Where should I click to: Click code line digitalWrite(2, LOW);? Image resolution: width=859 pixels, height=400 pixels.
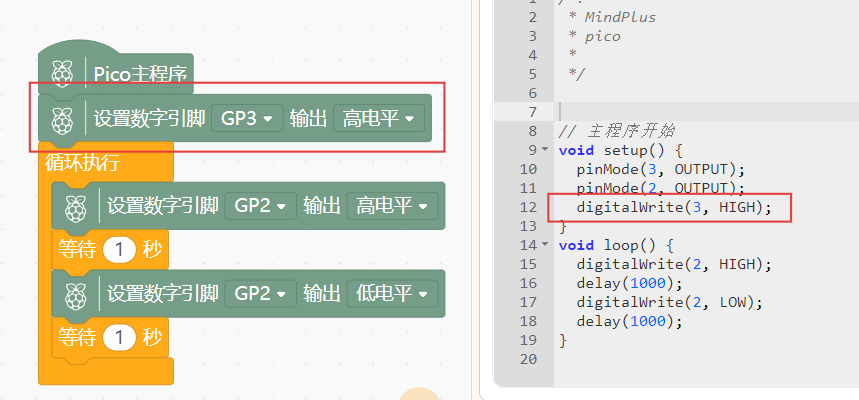click(x=669, y=302)
